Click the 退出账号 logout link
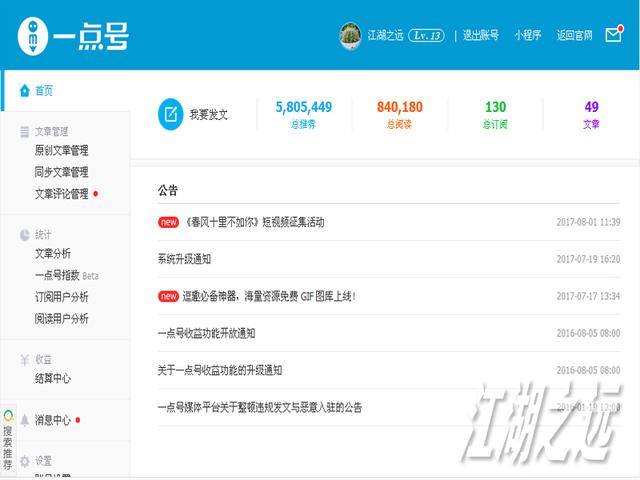The image size is (640, 480). (480, 36)
